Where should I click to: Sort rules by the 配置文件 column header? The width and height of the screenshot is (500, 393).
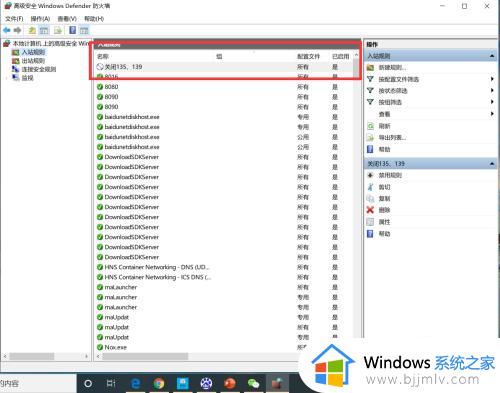coord(308,56)
